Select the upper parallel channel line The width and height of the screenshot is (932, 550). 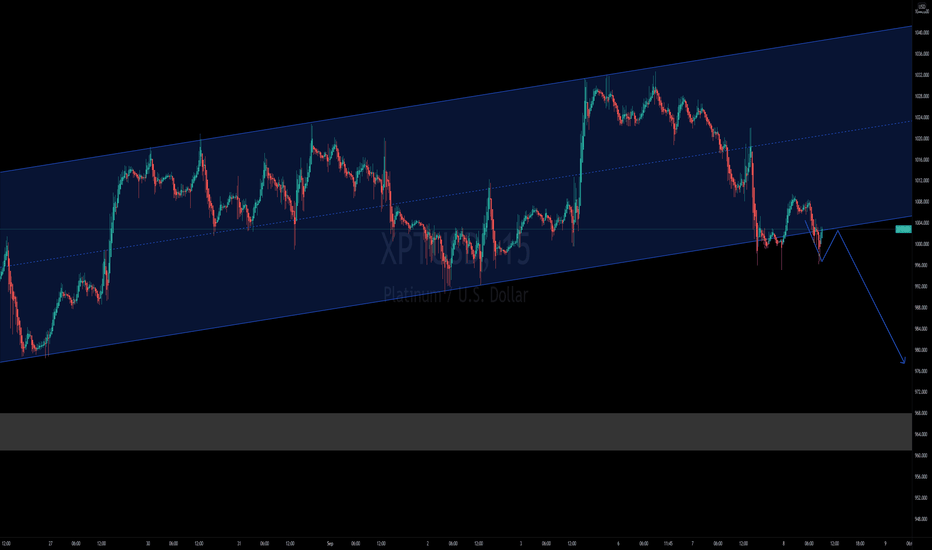click(455, 99)
